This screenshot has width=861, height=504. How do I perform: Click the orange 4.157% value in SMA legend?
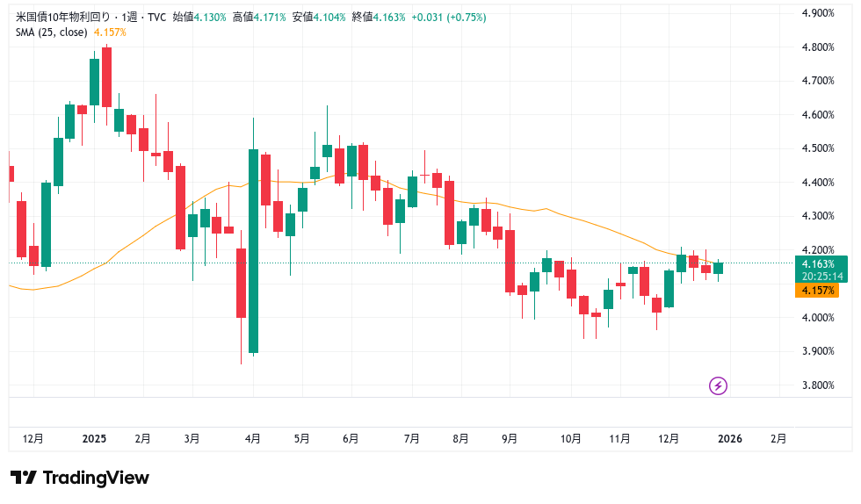point(110,32)
